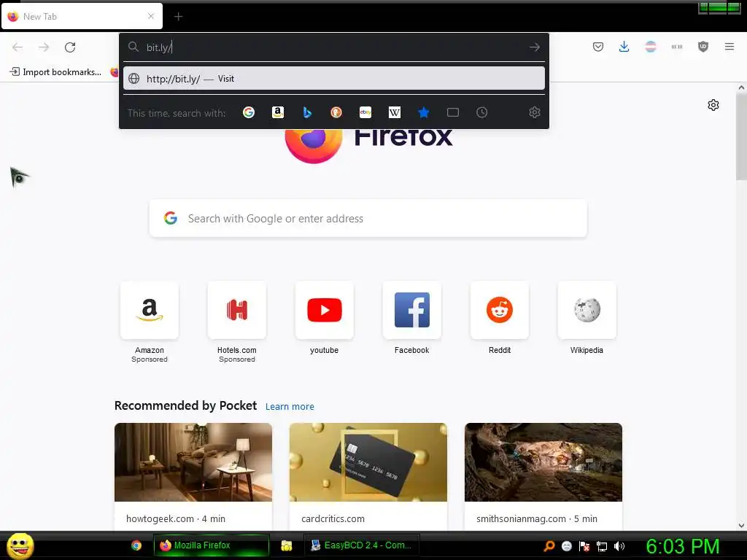Click the 6:03 PM taskbar clock
The image size is (747, 560).
[x=682, y=546]
